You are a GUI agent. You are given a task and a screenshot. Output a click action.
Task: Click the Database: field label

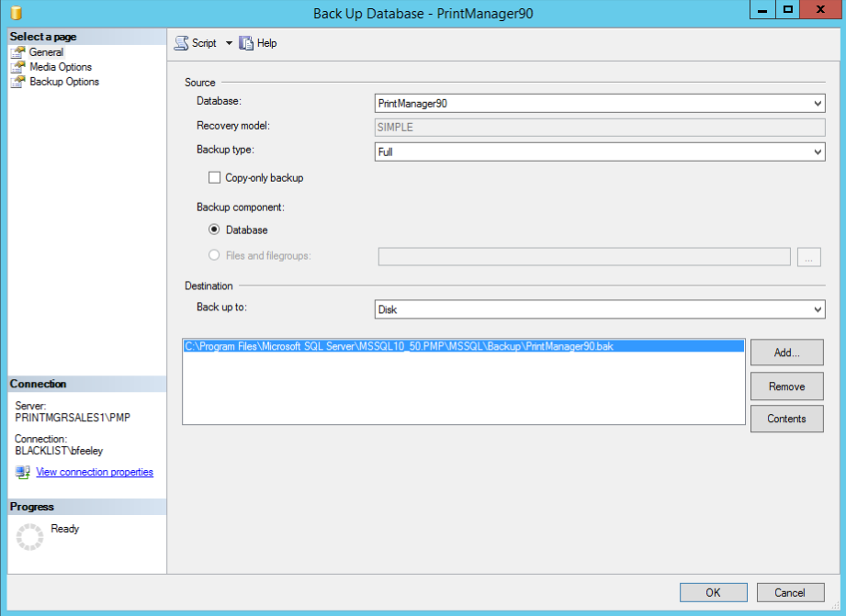pos(219,101)
